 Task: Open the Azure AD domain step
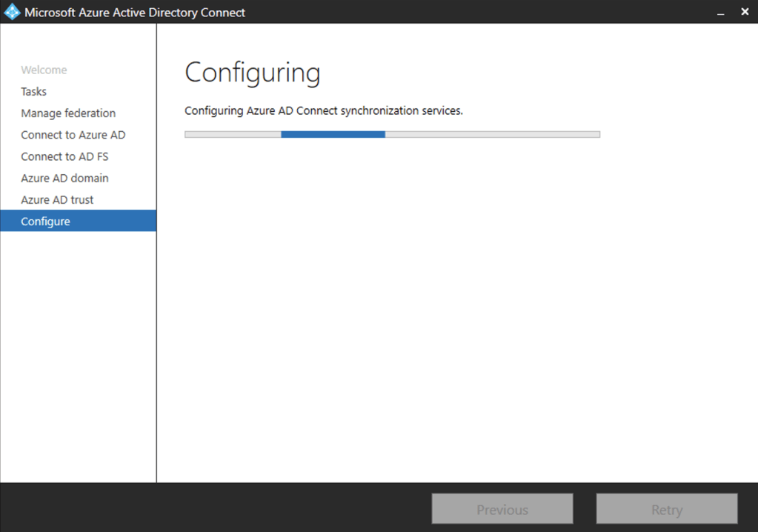coord(64,178)
